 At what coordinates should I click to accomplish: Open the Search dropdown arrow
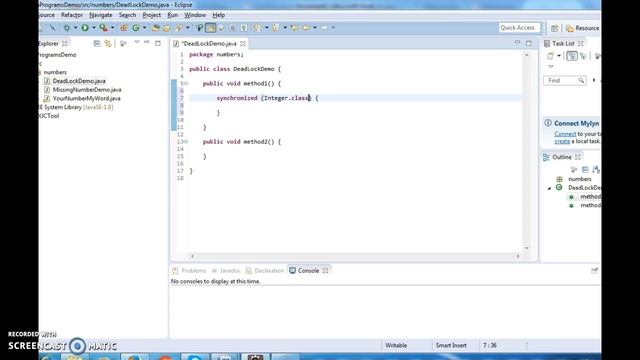click(188, 28)
